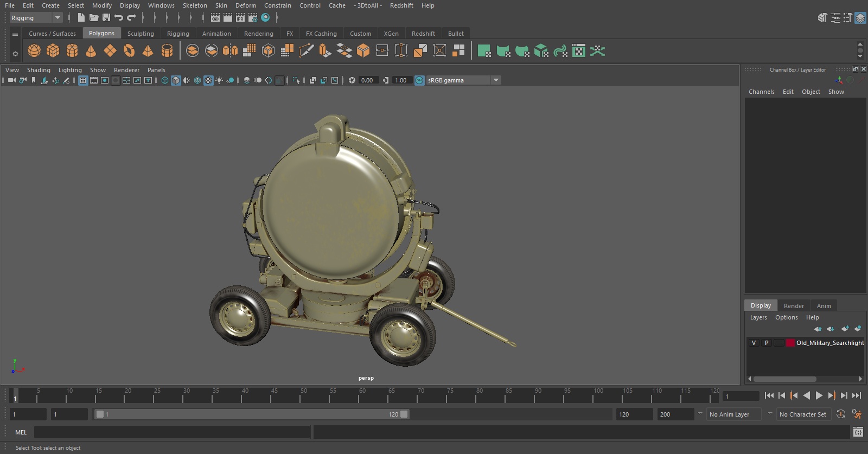
Task: Click the Isolate Select icon in viewport toolbar
Action: tap(296, 80)
